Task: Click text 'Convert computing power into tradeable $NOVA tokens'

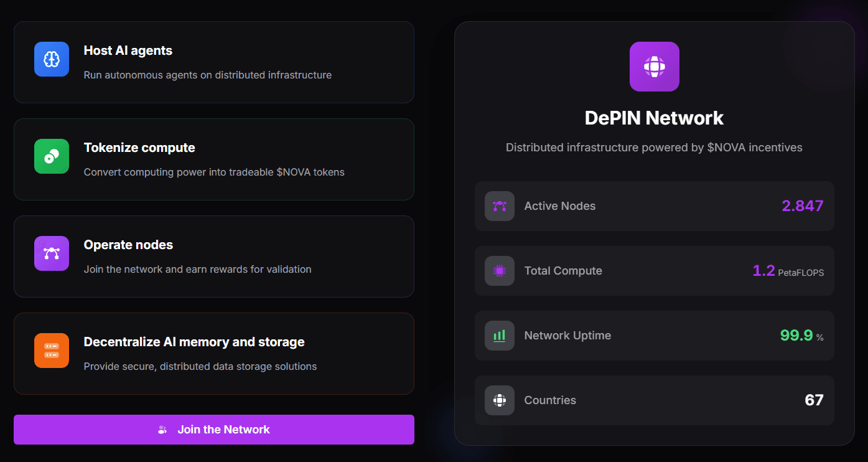Action: [214, 172]
